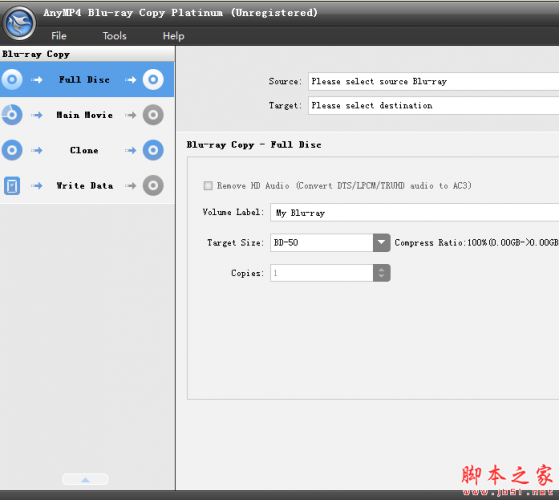The width and height of the screenshot is (559, 500).
Task: Collapse the sidebar with the bottom up-arrow button
Action: point(85,479)
